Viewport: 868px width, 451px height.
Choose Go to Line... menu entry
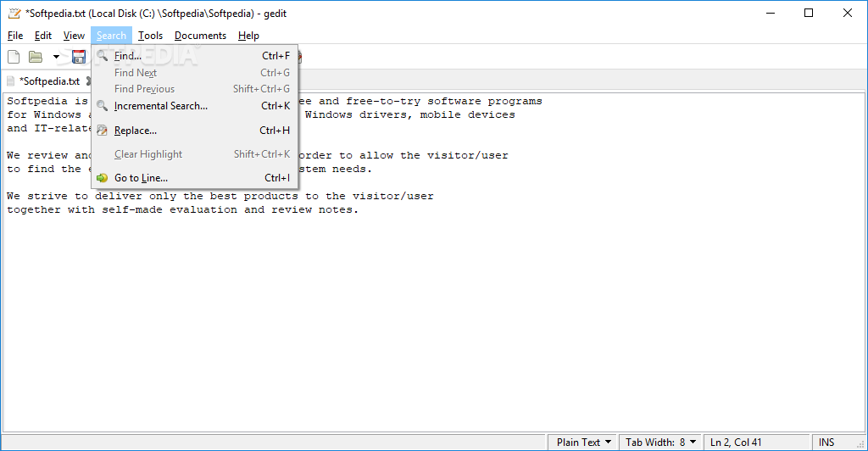click(x=195, y=178)
